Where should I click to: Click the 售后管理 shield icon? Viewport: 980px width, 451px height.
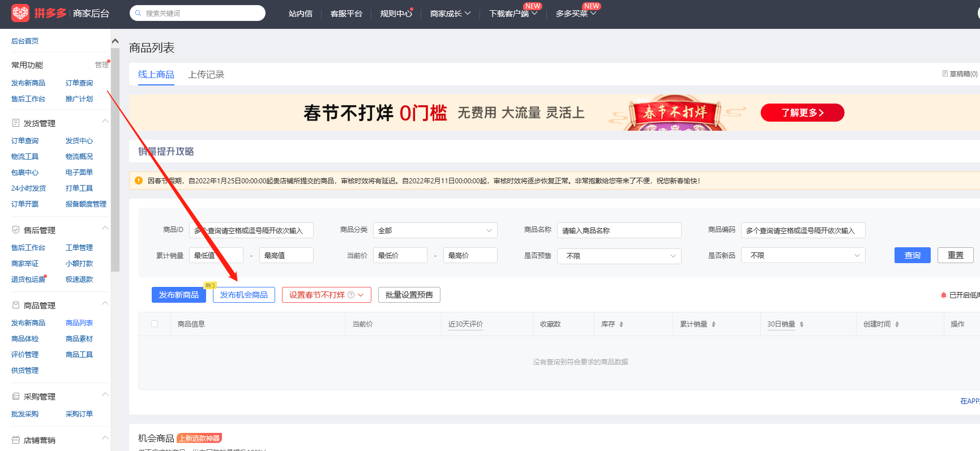click(16, 230)
